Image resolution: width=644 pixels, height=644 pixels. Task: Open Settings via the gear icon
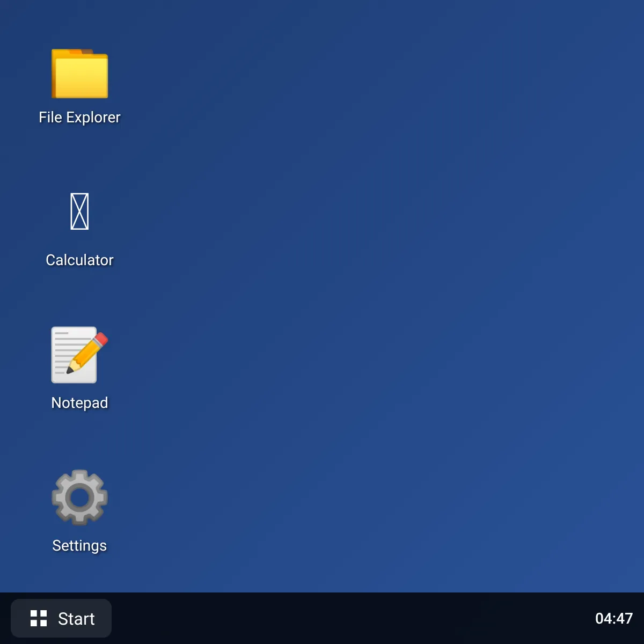click(x=79, y=497)
